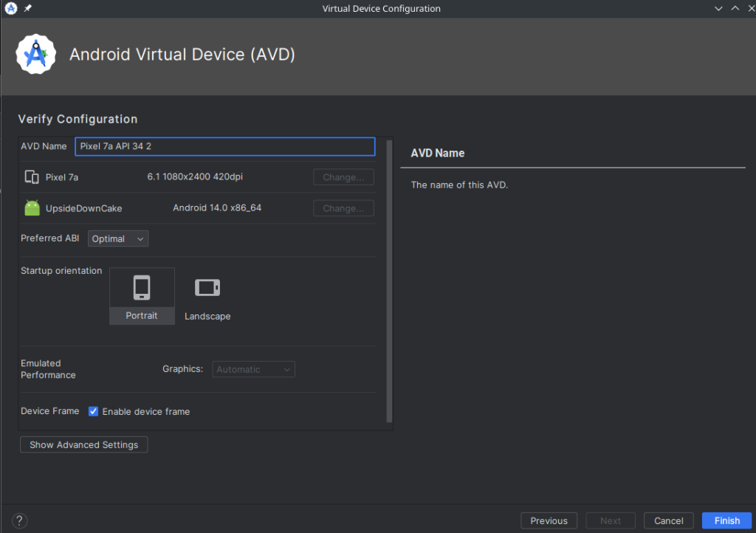The width and height of the screenshot is (756, 533).
Task: Toggle the Enable device frame checkbox
Action: click(94, 411)
